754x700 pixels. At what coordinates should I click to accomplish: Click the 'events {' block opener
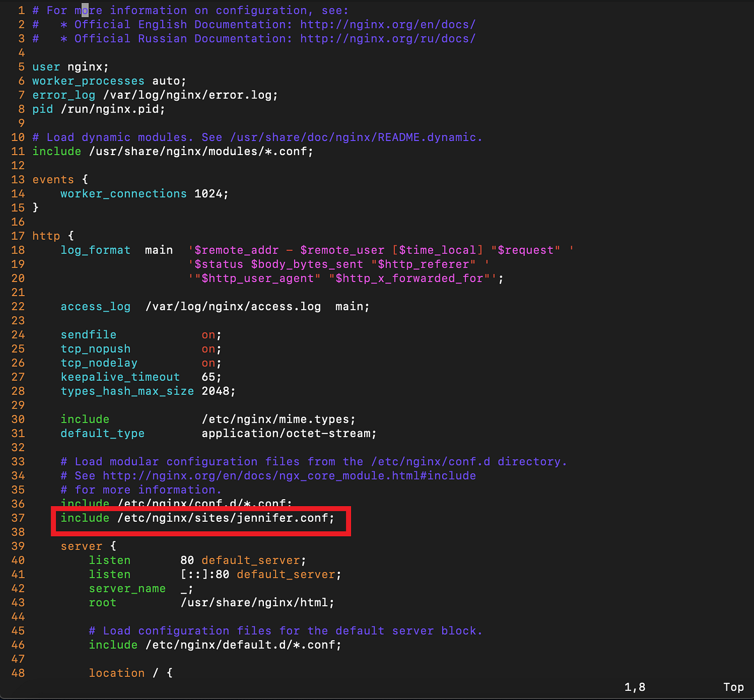click(60, 180)
